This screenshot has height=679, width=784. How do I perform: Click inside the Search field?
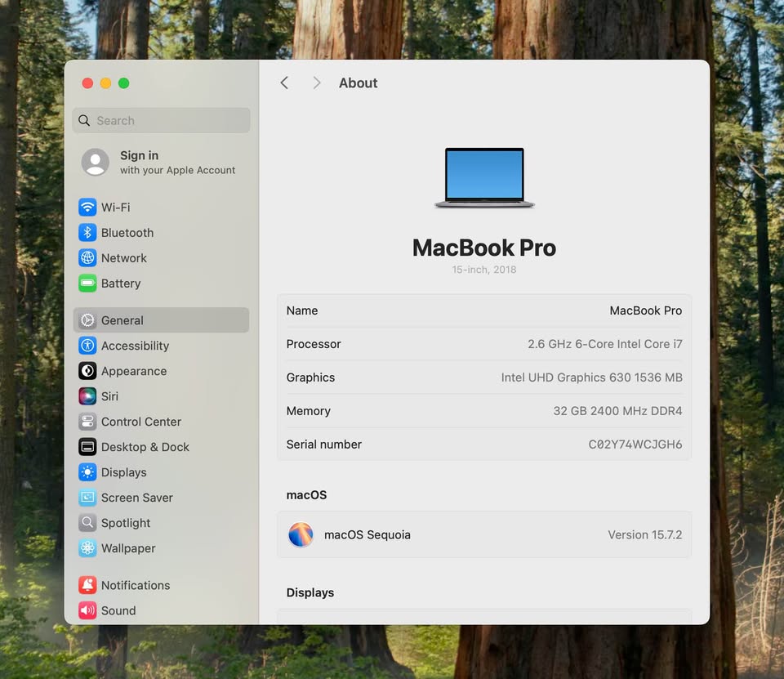[x=161, y=120]
